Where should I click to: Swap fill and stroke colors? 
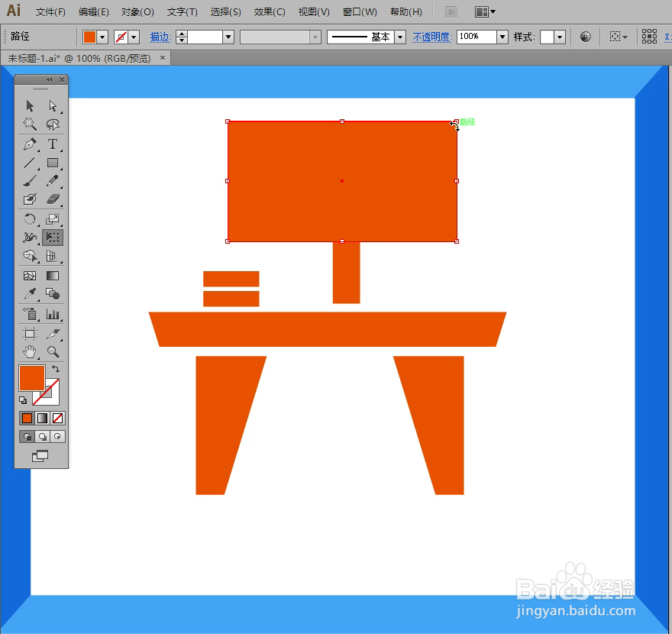click(56, 369)
